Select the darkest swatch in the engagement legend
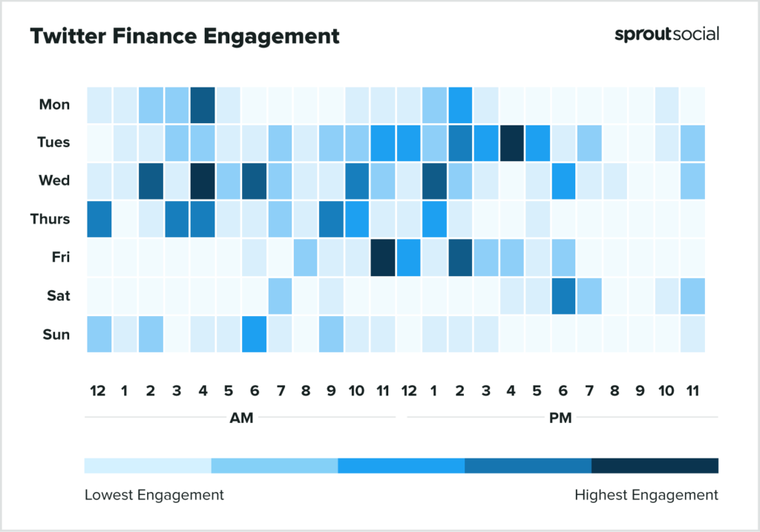Viewport: 760px width, 532px height. pyautogui.click(x=655, y=465)
